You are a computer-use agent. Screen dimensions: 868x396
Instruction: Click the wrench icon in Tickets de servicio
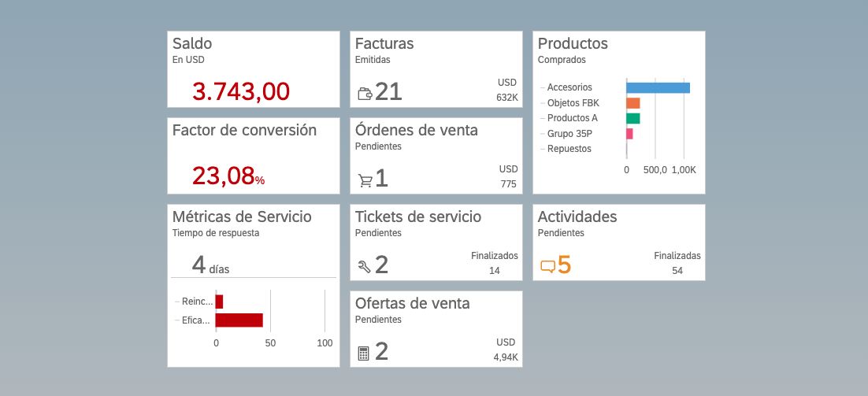(365, 266)
